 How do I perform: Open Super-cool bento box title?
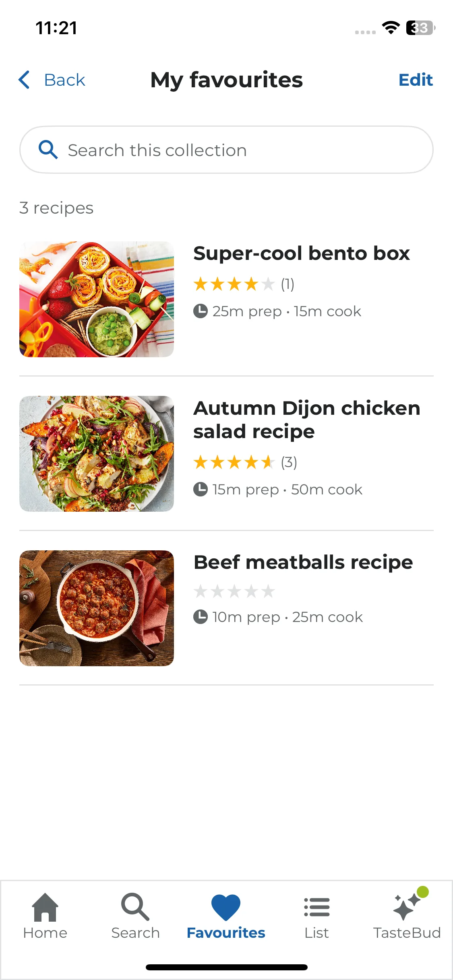click(x=302, y=253)
